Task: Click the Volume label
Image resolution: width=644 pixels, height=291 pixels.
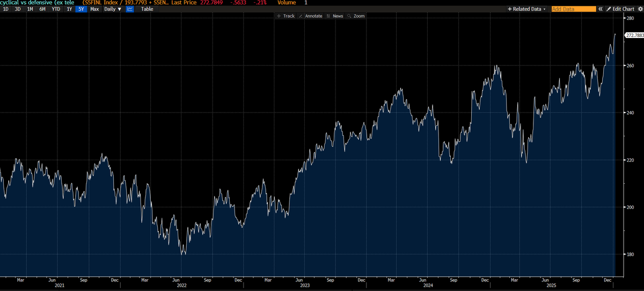Action: pyautogui.click(x=287, y=3)
